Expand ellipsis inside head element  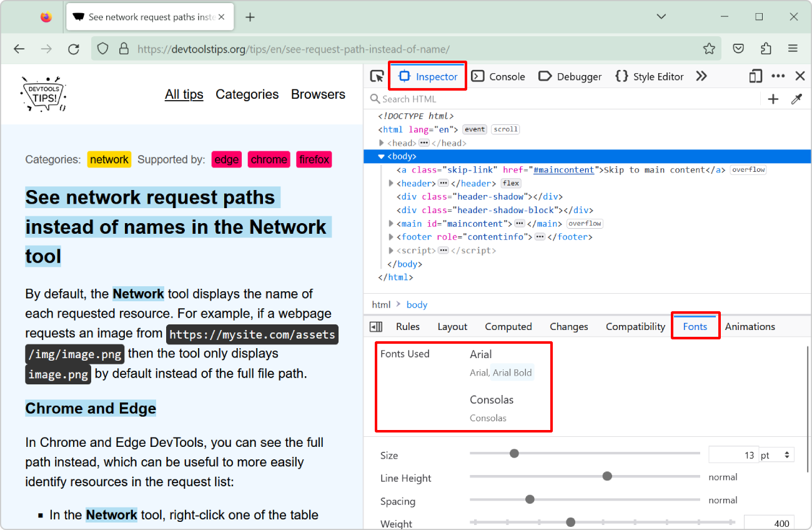(424, 143)
